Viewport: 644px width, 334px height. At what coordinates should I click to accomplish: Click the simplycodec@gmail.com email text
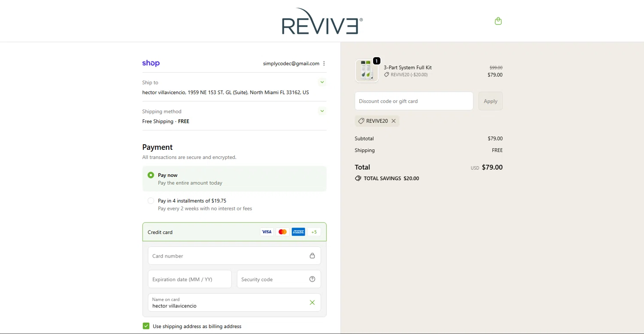pos(291,64)
